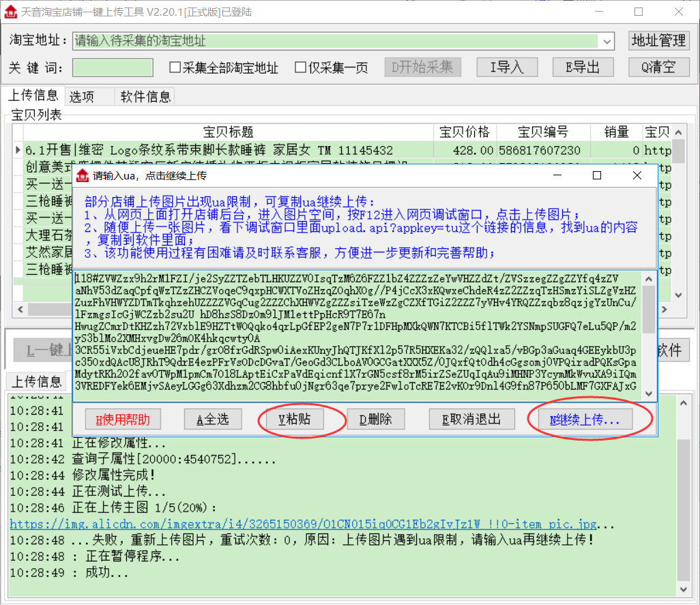This screenshot has width=700, height=605.
Task: Minimize the ua input dialog
Action: (557, 175)
